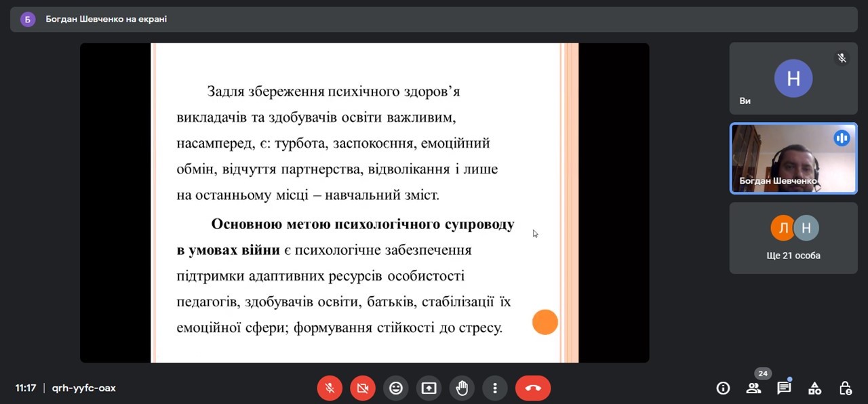Open the activities shapes icon
Image resolution: width=868 pixels, height=404 pixels.
coord(814,388)
